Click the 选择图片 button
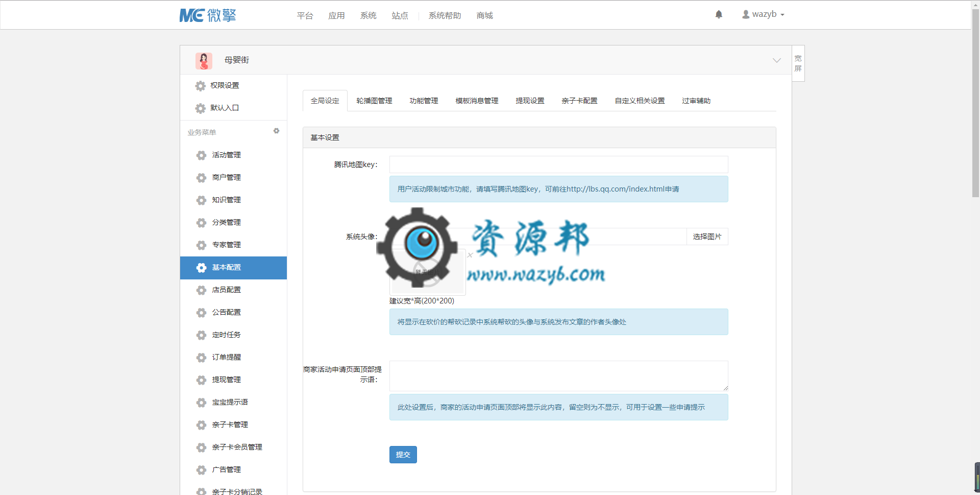The image size is (980, 495). (x=707, y=237)
